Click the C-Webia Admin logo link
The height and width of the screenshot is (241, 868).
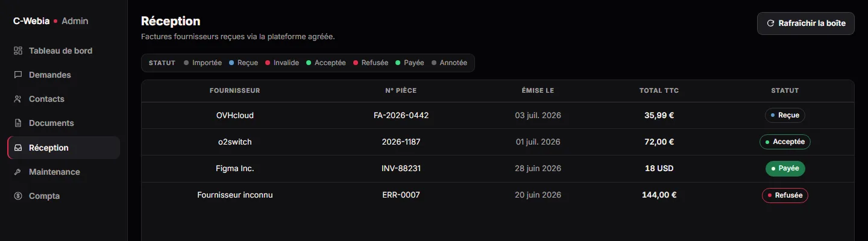point(51,21)
